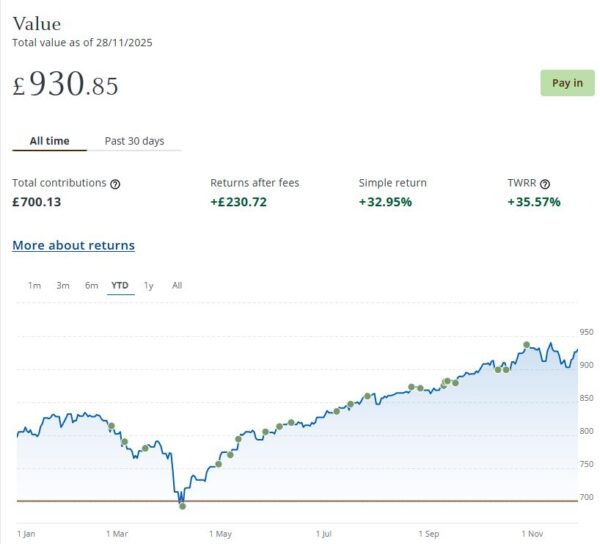
Task: Select the 6m chart range
Action: click(91, 286)
